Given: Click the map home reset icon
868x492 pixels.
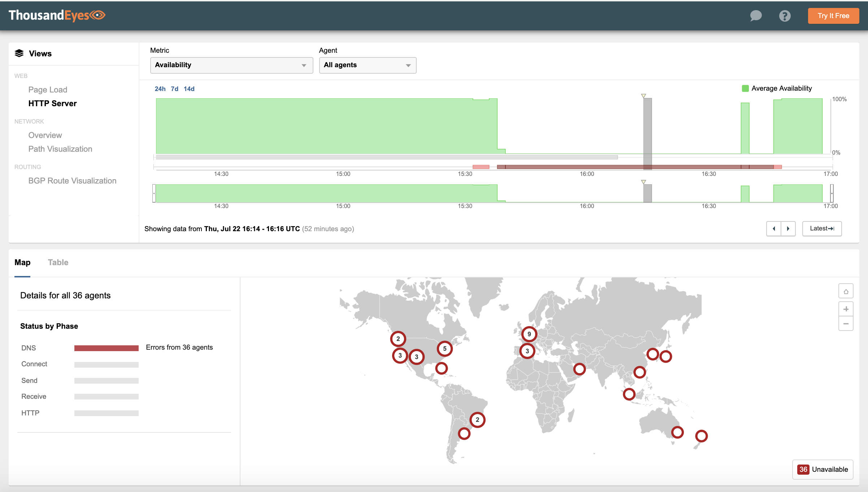Looking at the screenshot, I should coord(846,292).
